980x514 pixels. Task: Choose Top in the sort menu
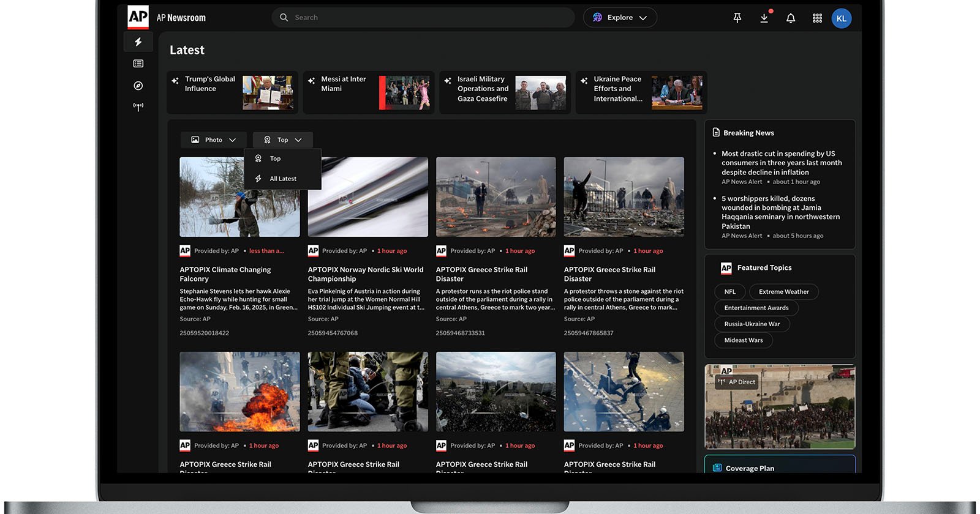[x=275, y=158]
